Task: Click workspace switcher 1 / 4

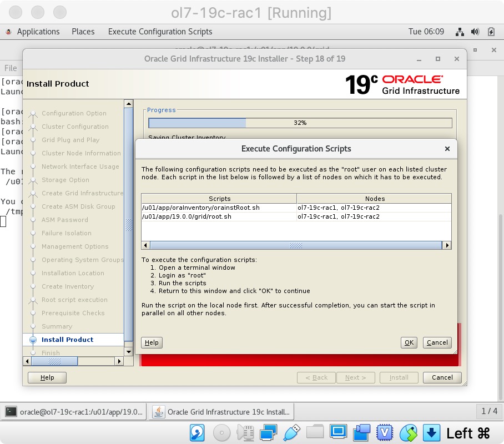Action: click(489, 411)
